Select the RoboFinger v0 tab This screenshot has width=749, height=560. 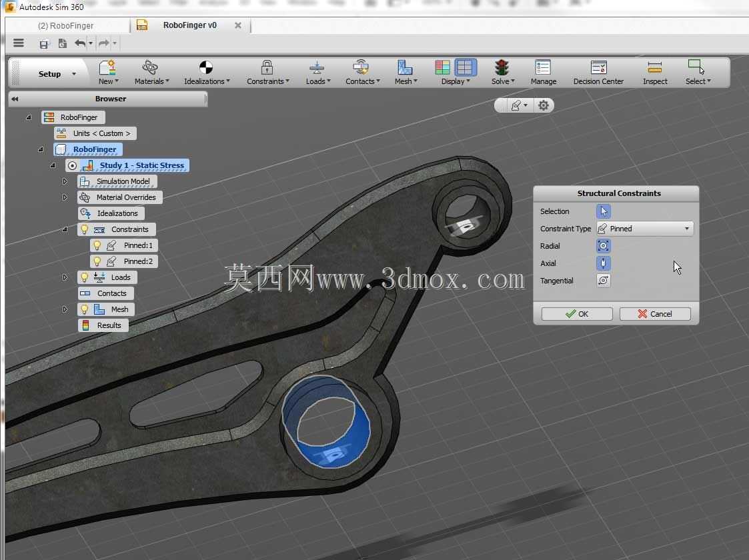[189, 25]
